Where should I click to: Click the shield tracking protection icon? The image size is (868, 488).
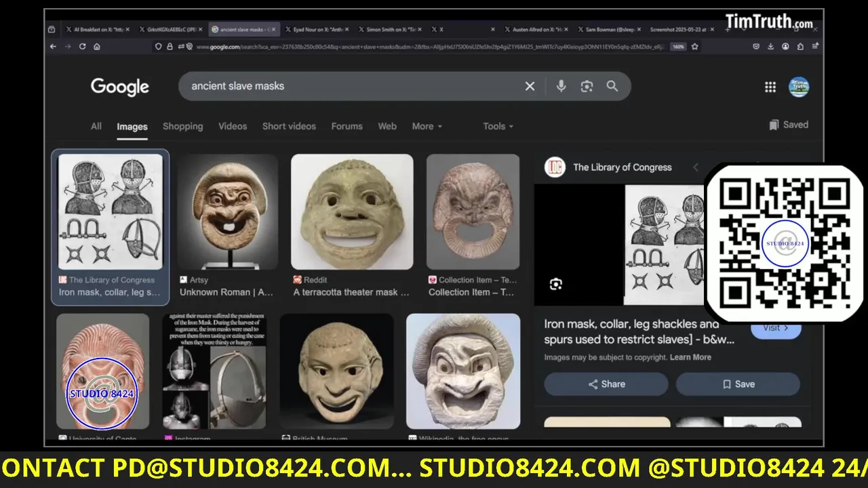point(159,47)
